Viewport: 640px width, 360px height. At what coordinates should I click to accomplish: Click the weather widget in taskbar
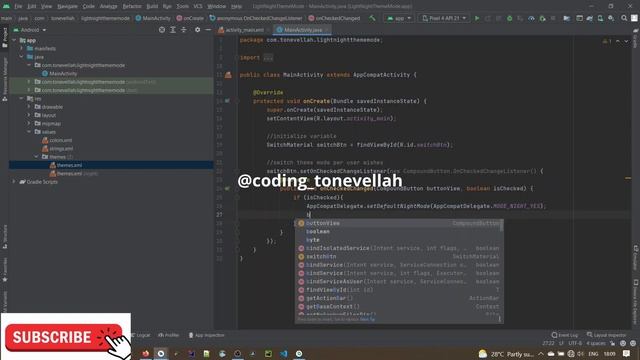(x=506, y=354)
